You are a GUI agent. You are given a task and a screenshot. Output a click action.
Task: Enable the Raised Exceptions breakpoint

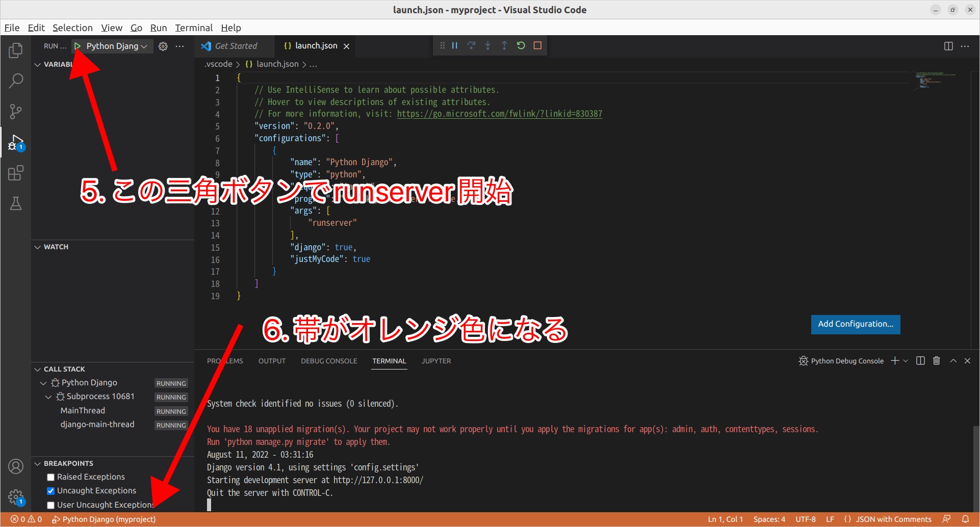50,477
